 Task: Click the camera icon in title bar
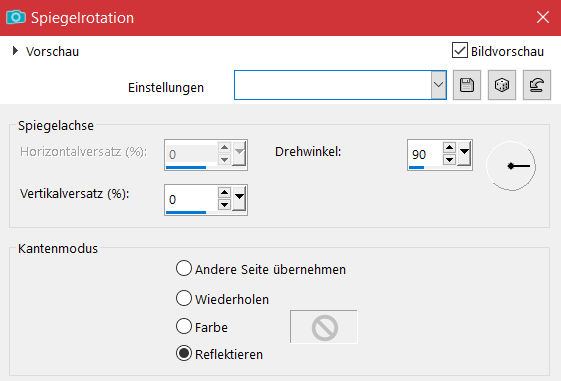coord(16,17)
